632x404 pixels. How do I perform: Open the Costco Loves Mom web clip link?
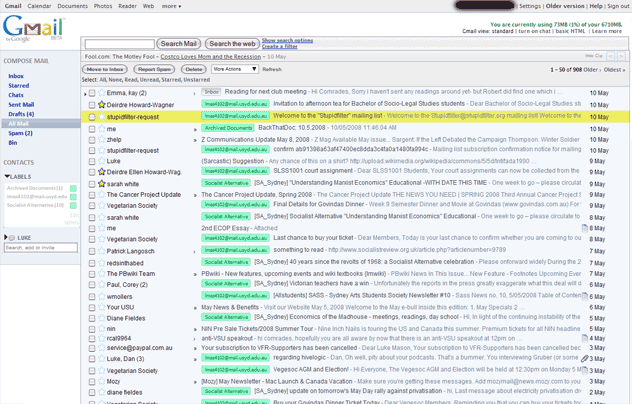tap(210, 56)
